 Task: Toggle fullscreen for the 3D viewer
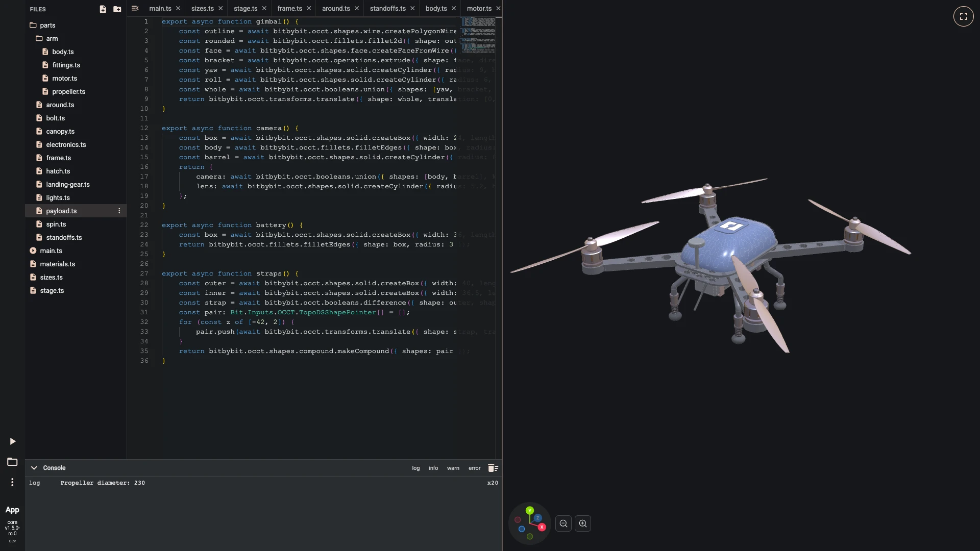click(964, 16)
